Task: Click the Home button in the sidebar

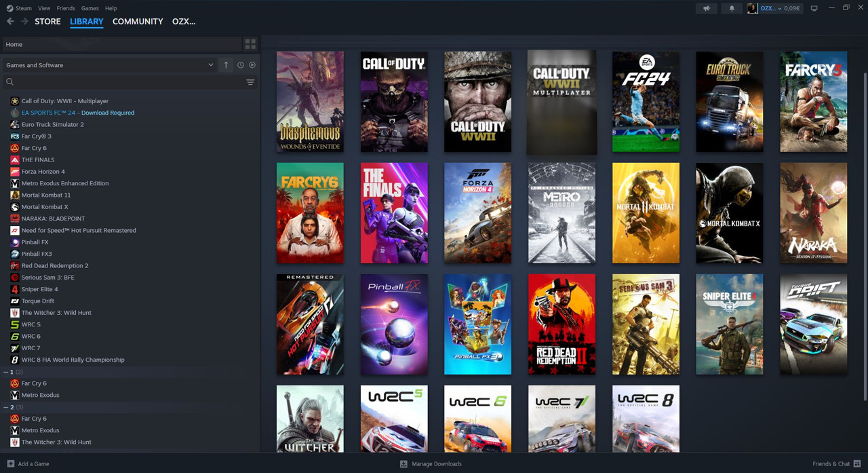Action: pyautogui.click(x=122, y=44)
